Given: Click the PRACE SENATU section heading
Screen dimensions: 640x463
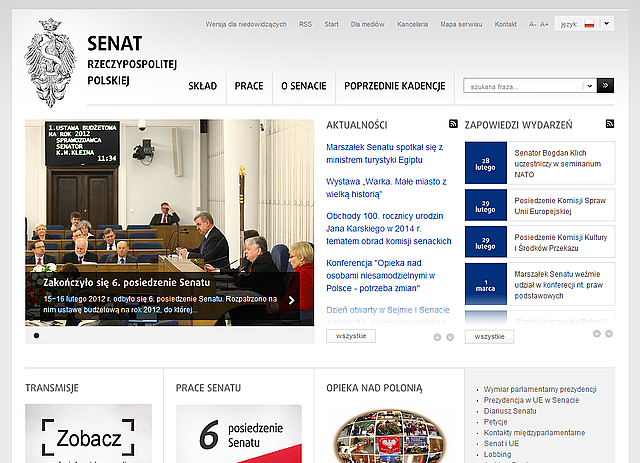Looking at the screenshot, I should pos(208,388).
